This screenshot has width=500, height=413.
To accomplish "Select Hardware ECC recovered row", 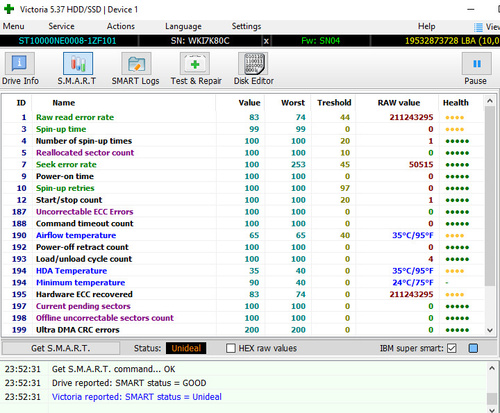I will [x=243, y=294].
